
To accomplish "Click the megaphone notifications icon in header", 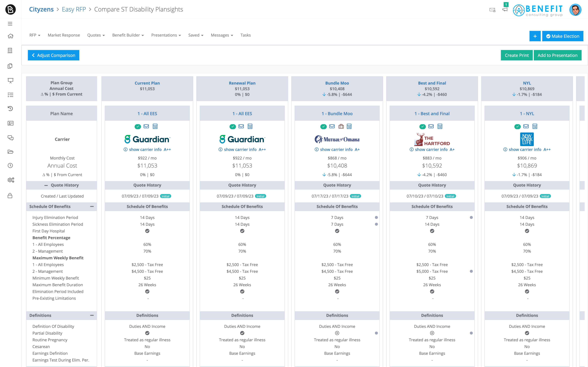I will pyautogui.click(x=505, y=9).
